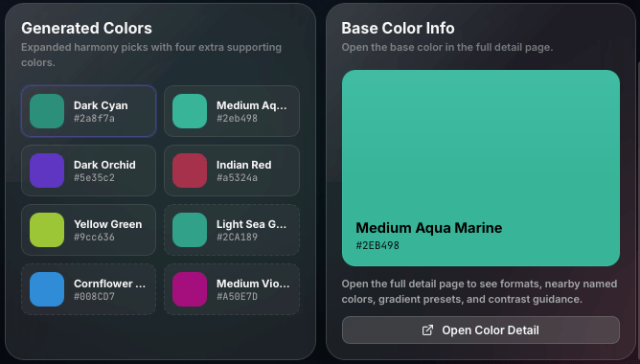Screen dimensions: 640x364
Task: Pick the Light Sea G... swatch square
Action: [190, 230]
